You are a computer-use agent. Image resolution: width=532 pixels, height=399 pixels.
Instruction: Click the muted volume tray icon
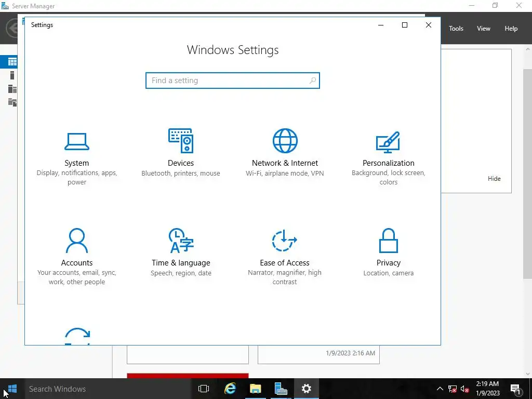point(465,389)
